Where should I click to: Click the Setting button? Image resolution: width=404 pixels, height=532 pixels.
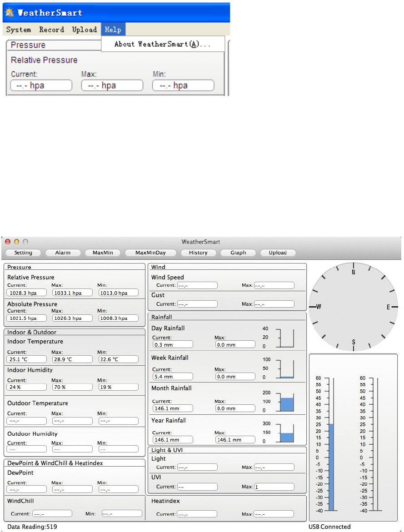click(23, 253)
